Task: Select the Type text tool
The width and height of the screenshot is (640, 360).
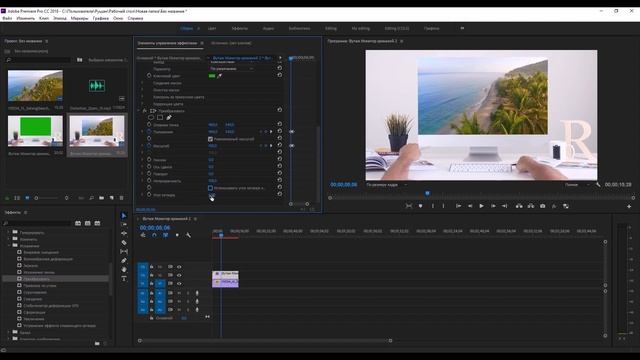Action: 124,278
